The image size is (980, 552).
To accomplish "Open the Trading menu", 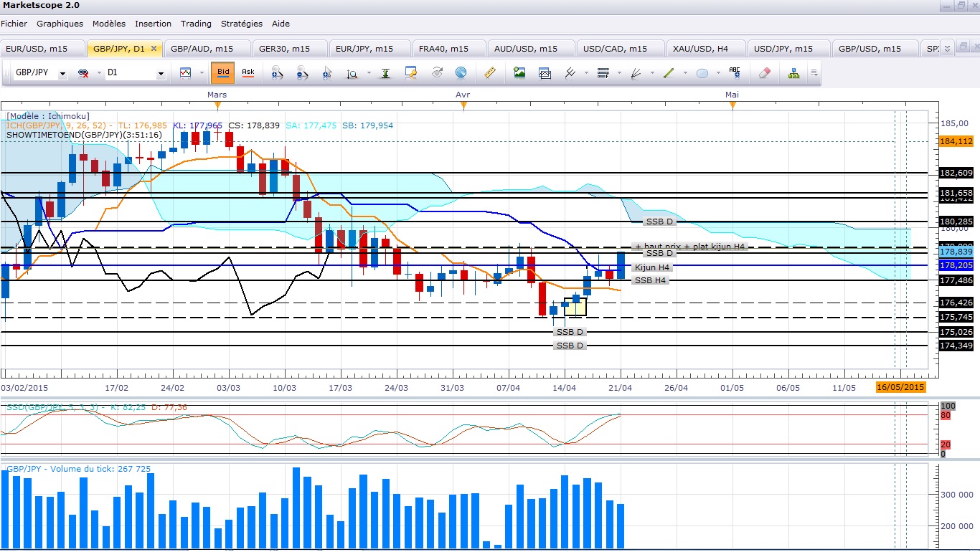I will pyautogui.click(x=196, y=24).
